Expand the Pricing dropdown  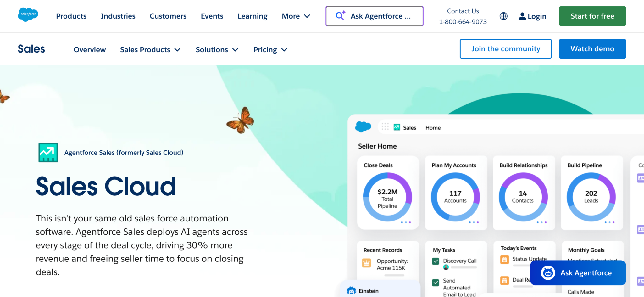point(270,50)
